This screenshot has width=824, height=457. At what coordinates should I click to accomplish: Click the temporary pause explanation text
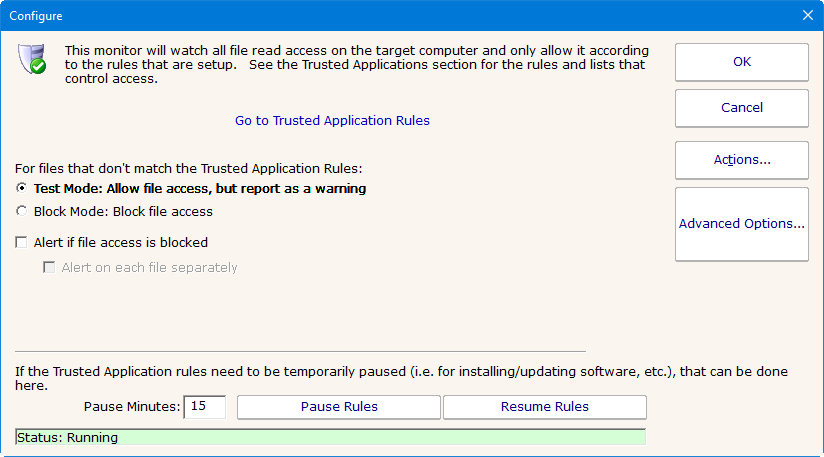(400, 378)
